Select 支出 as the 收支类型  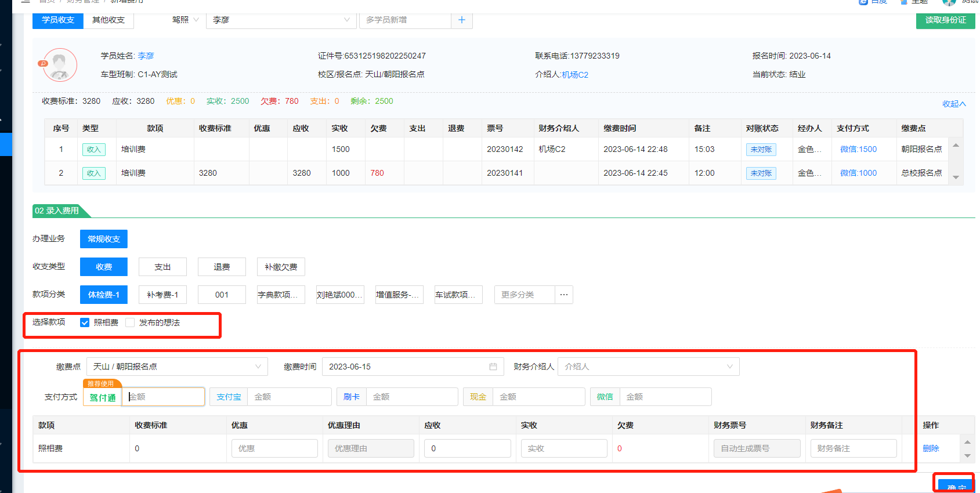tap(162, 267)
